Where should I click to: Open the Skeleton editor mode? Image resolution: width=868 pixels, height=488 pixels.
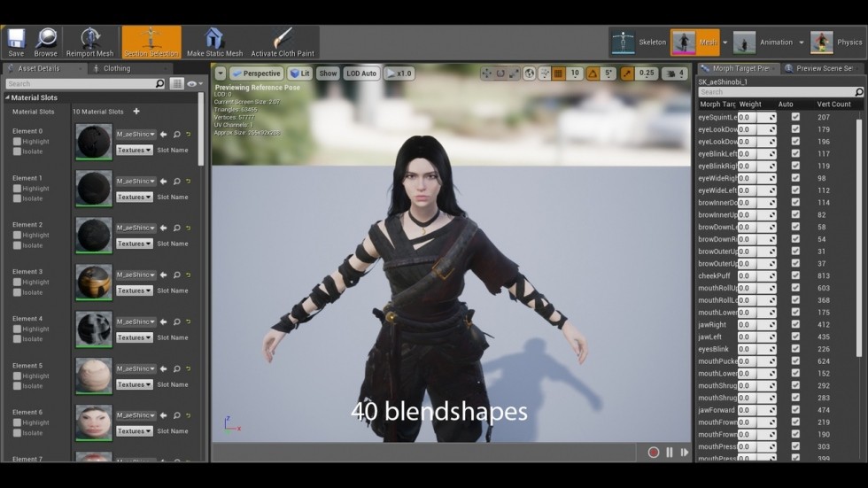(639, 42)
